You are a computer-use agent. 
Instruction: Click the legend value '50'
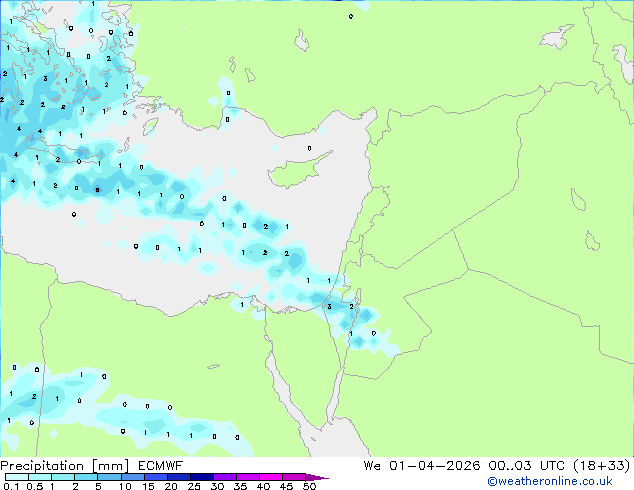[309, 486]
